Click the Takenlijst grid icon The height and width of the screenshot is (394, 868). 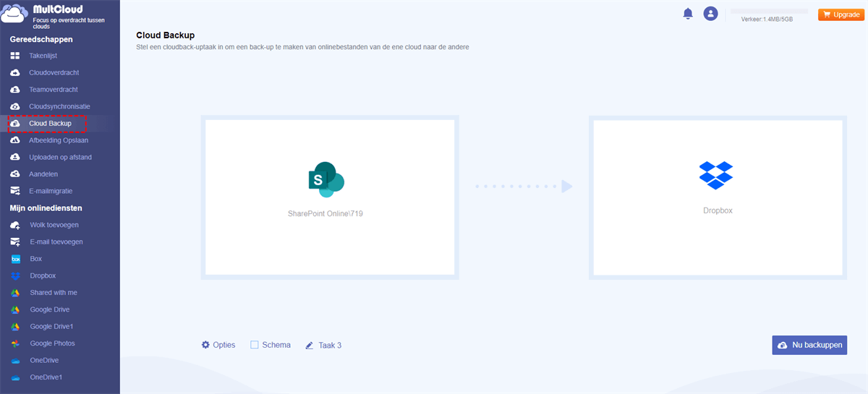[x=15, y=56]
